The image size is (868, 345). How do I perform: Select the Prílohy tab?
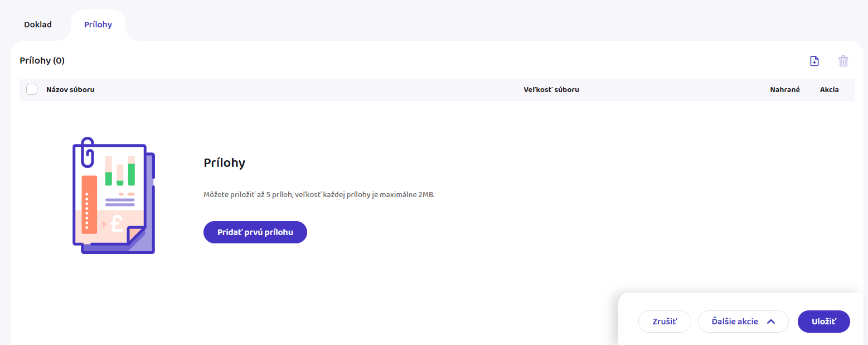98,25
